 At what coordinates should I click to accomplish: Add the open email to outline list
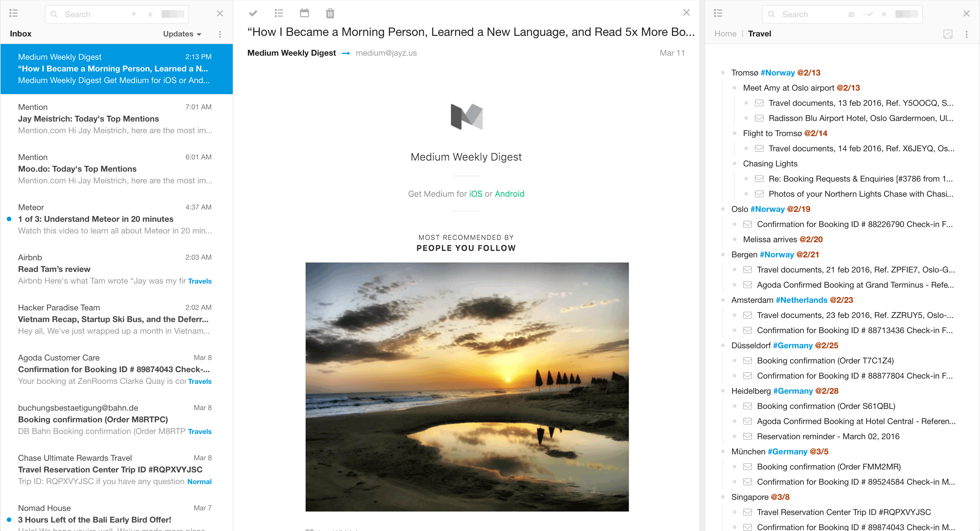pos(279,13)
